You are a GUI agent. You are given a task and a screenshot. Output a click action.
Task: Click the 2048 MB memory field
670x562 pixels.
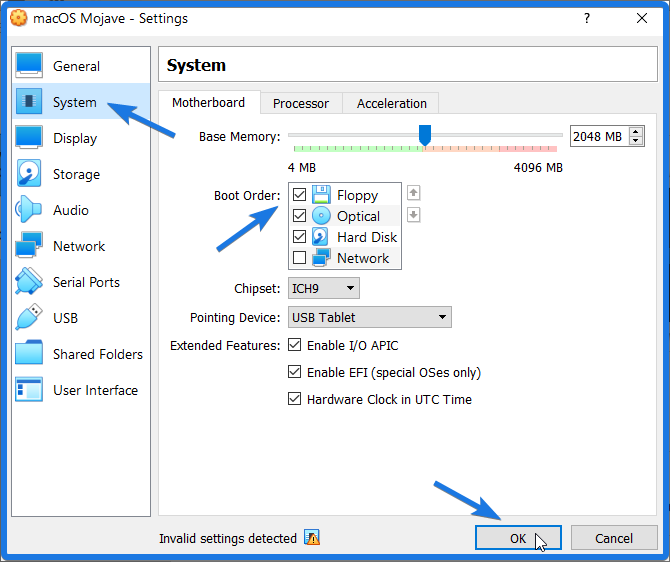tap(599, 136)
